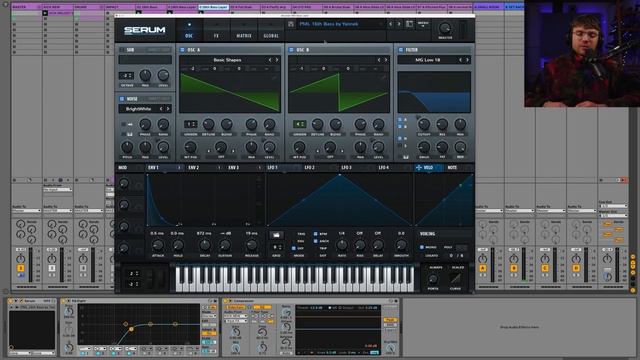Toggle MONO voicing checkbox
The image size is (640, 360).
422,247
